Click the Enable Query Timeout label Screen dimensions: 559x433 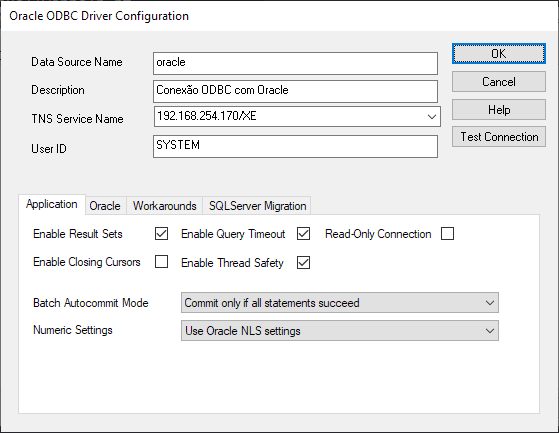click(233, 234)
